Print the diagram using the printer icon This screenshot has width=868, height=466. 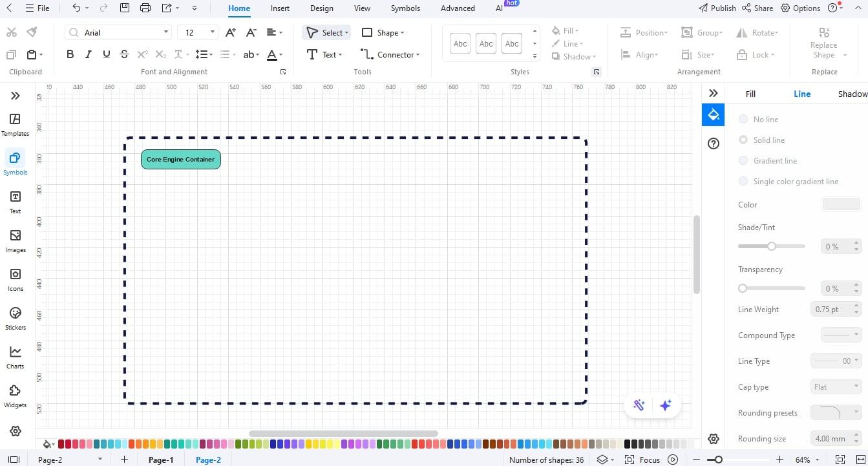coord(145,8)
